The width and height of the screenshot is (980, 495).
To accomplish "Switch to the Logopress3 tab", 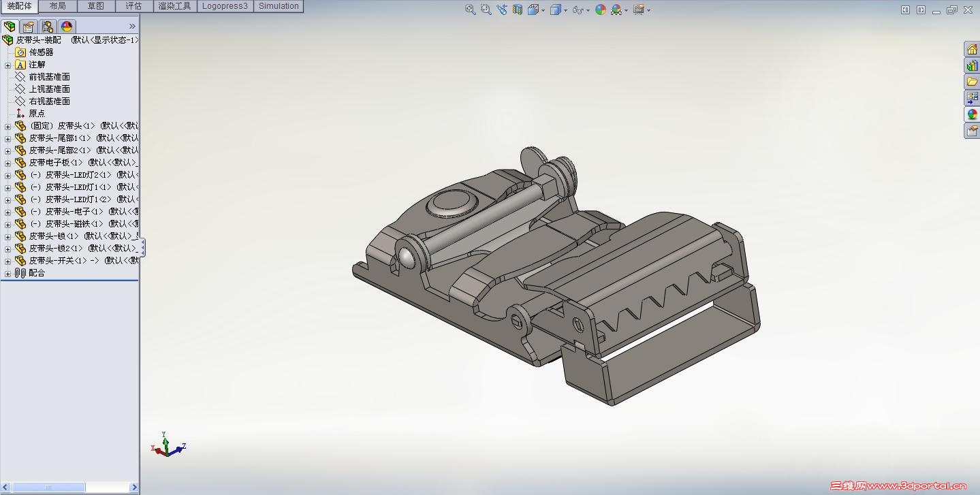I will pos(225,6).
